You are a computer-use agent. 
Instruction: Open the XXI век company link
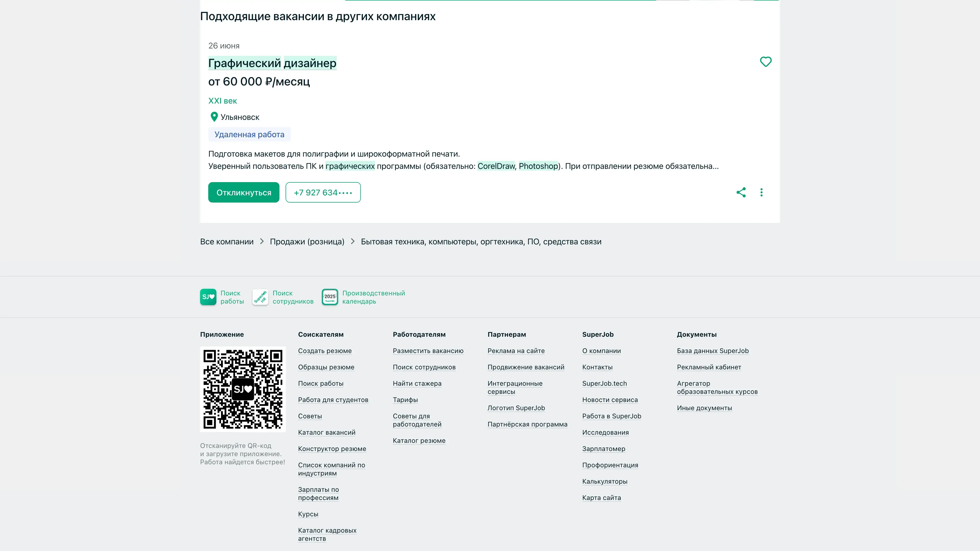click(223, 101)
